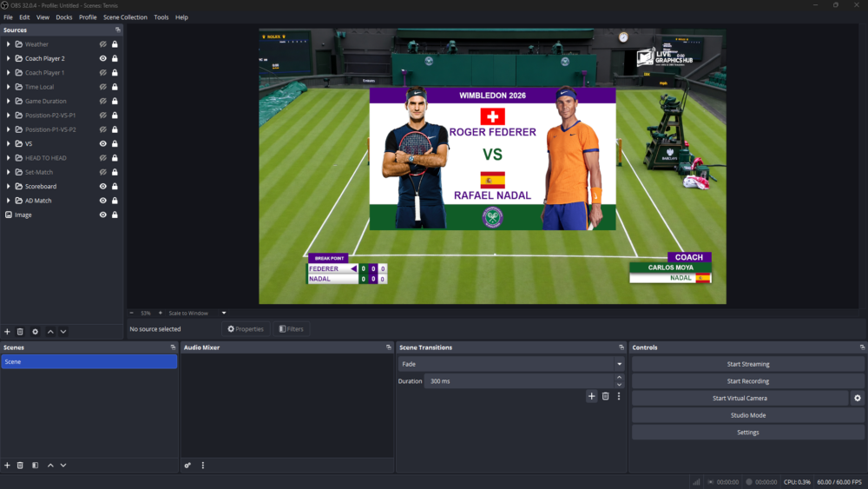Show the Game Duration source
Image resolution: width=868 pixels, height=489 pixels.
pyautogui.click(x=103, y=101)
